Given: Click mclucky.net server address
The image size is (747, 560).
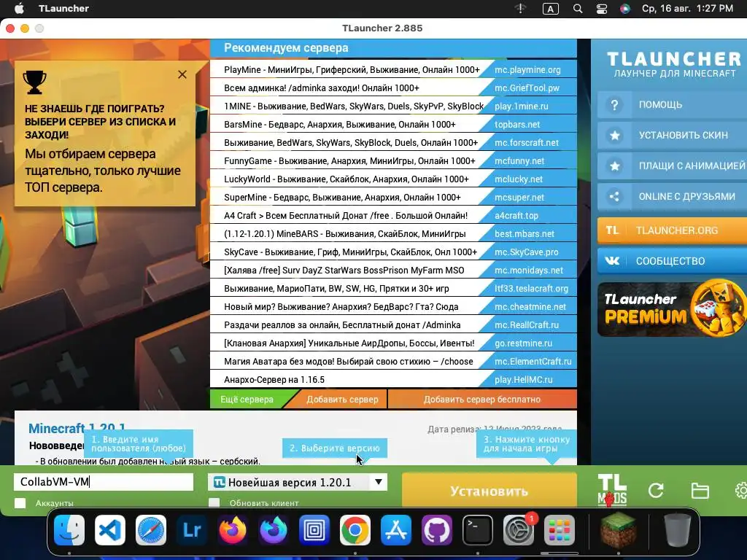Looking at the screenshot, I should [519, 179].
